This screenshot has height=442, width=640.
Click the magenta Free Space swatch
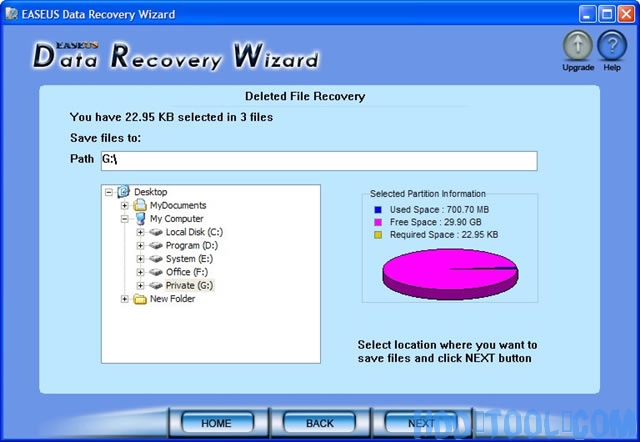tap(378, 222)
